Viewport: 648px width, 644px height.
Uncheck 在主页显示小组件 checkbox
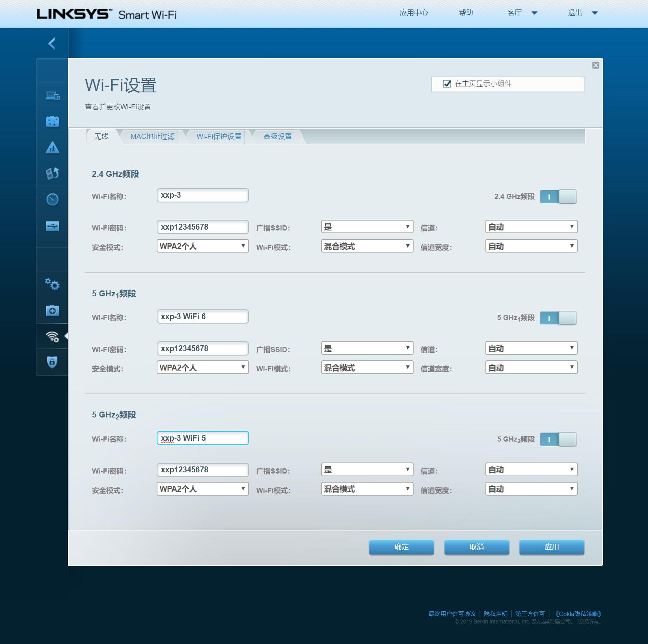click(x=447, y=84)
